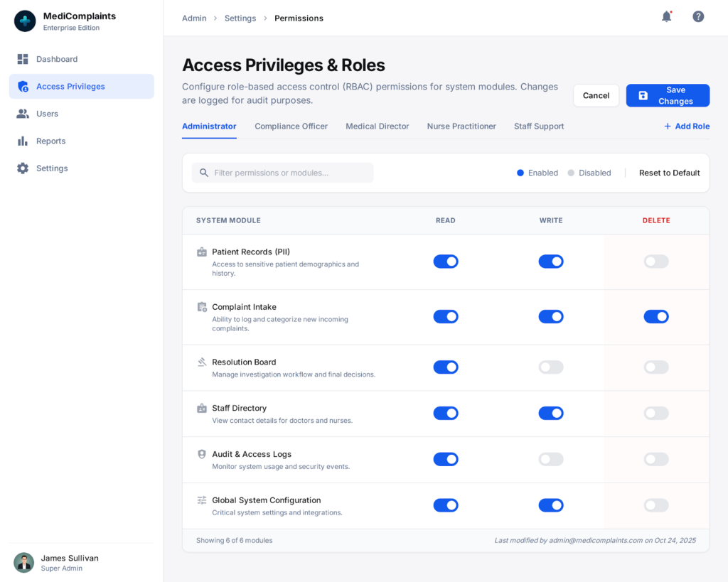Open the help question mark icon
This screenshot has height=582, width=728.
click(698, 16)
